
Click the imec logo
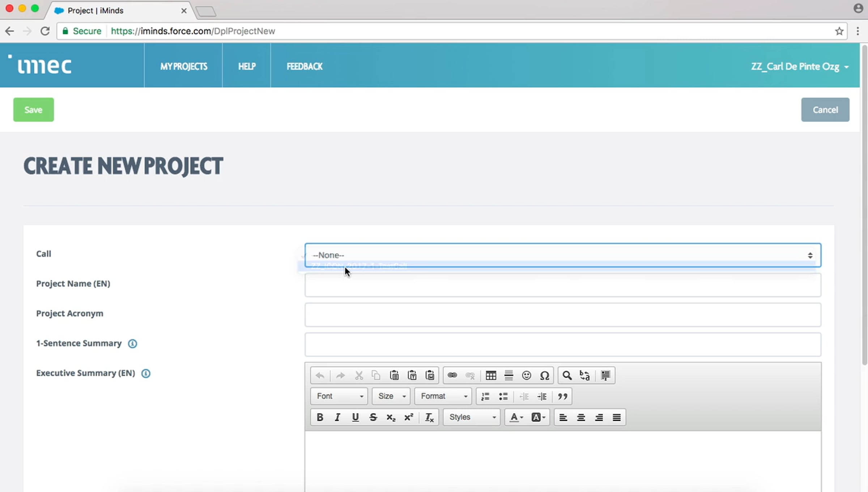point(40,64)
